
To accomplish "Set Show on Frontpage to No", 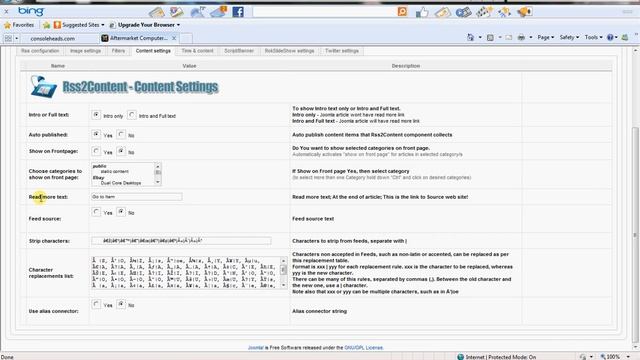I will click(121, 151).
